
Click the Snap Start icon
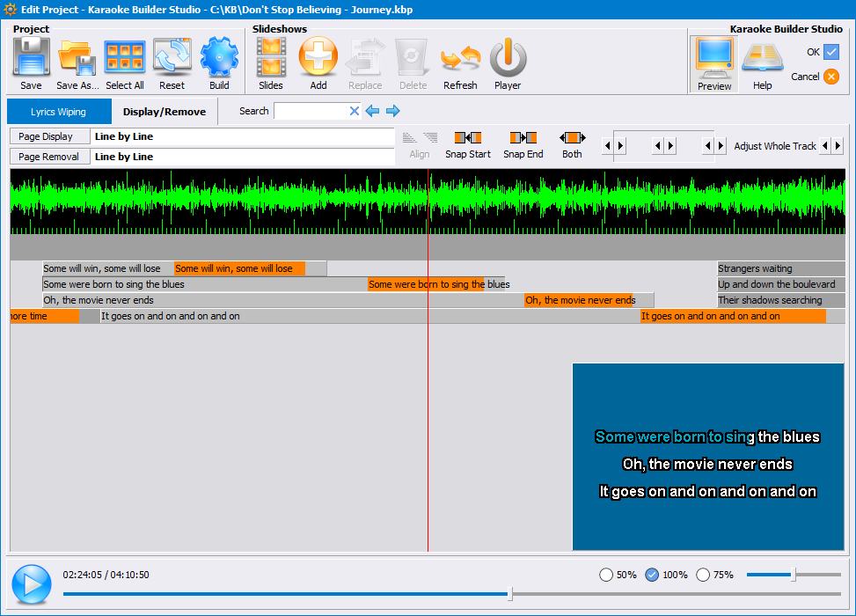pos(467,138)
